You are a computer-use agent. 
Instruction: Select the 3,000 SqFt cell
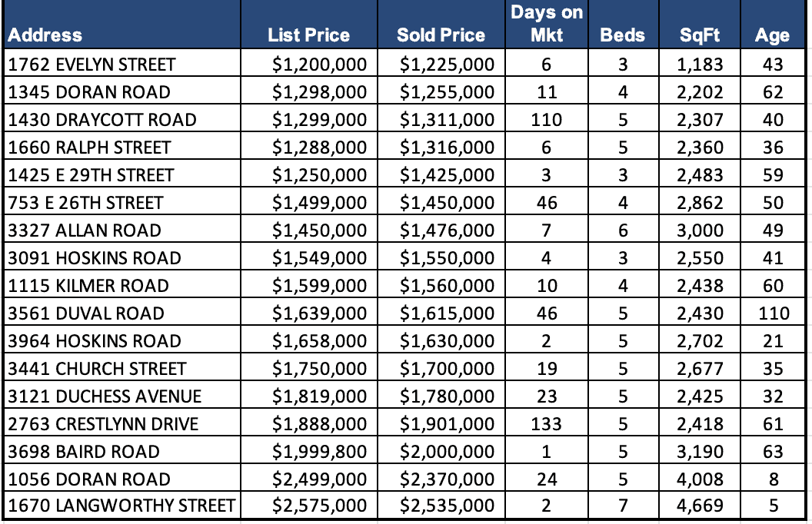coord(700,230)
